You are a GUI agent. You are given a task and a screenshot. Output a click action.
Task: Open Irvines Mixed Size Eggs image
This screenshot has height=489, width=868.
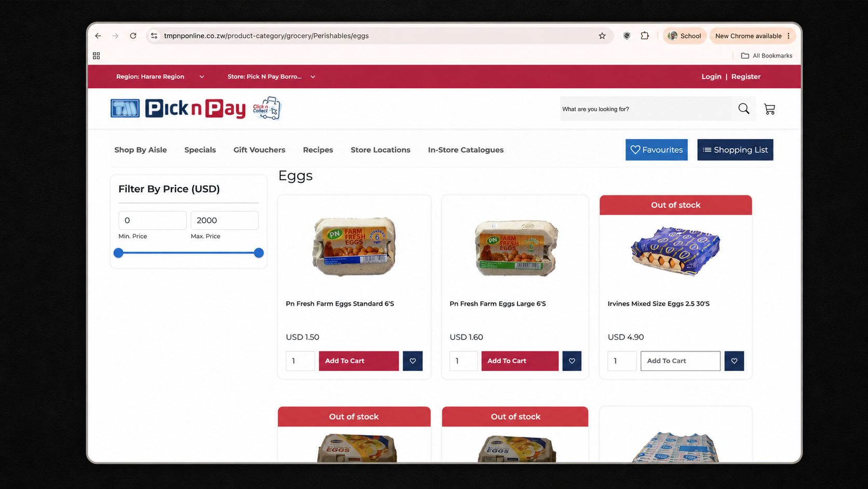tap(675, 250)
